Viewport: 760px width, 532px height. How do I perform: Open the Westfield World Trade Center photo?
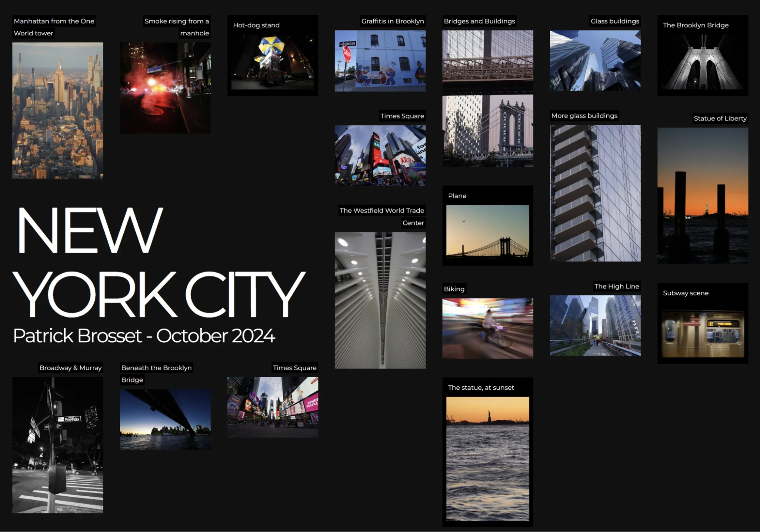pyautogui.click(x=380, y=300)
